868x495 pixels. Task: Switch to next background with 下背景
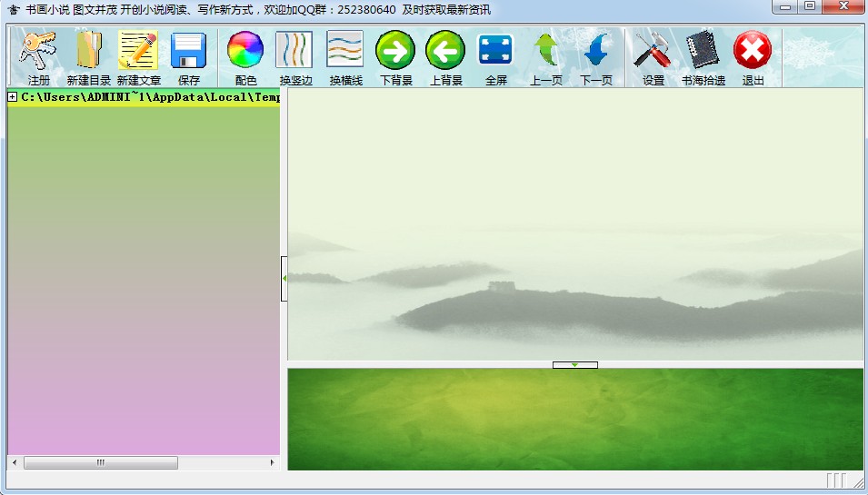pos(395,57)
